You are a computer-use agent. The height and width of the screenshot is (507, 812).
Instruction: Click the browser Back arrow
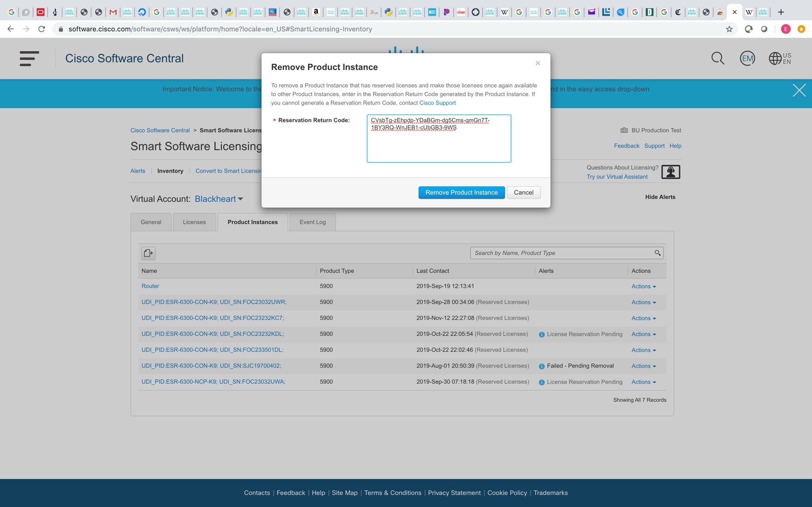pos(10,29)
